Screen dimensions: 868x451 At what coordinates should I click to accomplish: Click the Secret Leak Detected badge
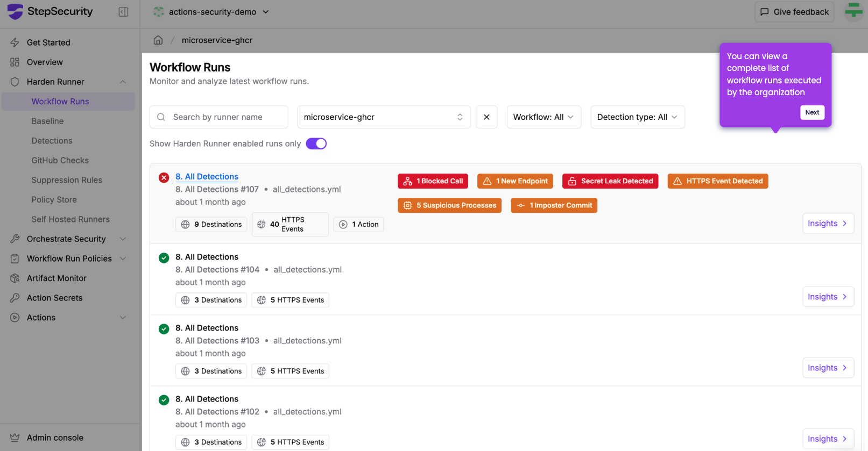tap(610, 181)
